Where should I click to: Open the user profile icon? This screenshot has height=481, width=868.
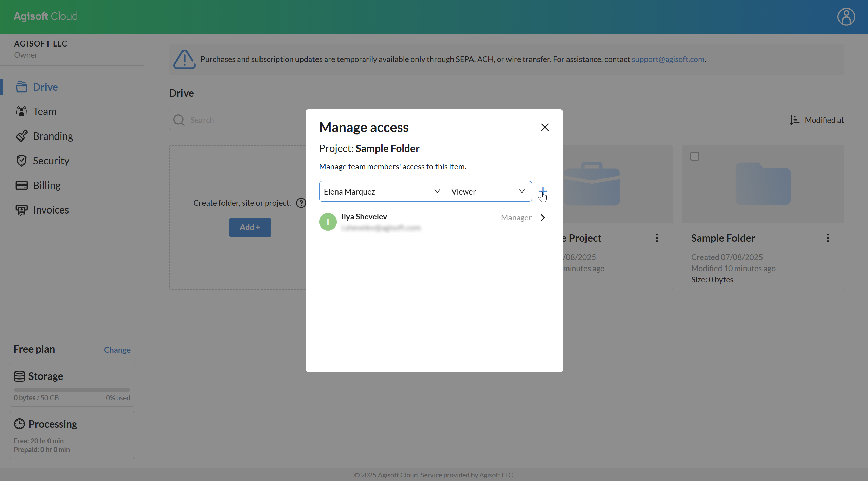(846, 17)
